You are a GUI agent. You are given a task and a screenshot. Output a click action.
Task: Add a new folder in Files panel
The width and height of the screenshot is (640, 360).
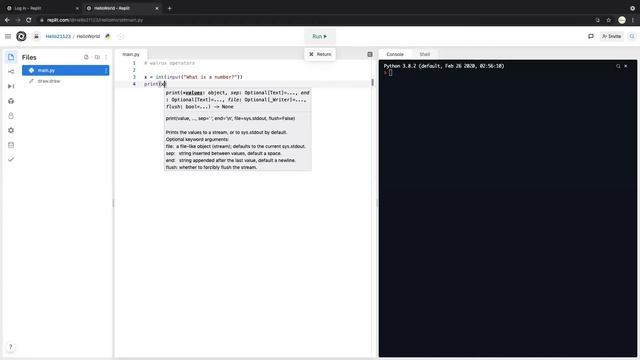point(97,57)
